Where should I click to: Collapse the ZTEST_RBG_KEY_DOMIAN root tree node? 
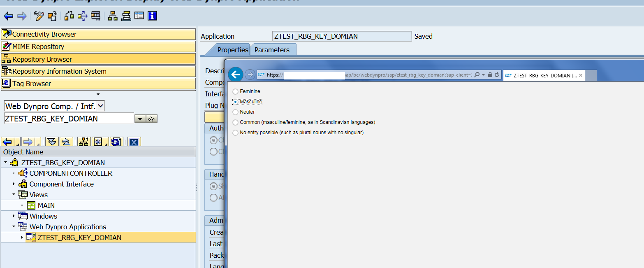[5, 163]
